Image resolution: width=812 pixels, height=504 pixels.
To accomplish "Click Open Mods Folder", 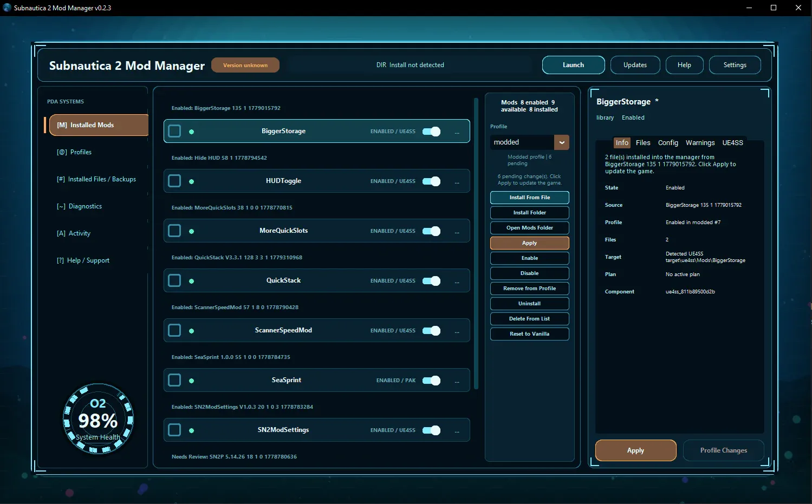I will [x=530, y=228].
